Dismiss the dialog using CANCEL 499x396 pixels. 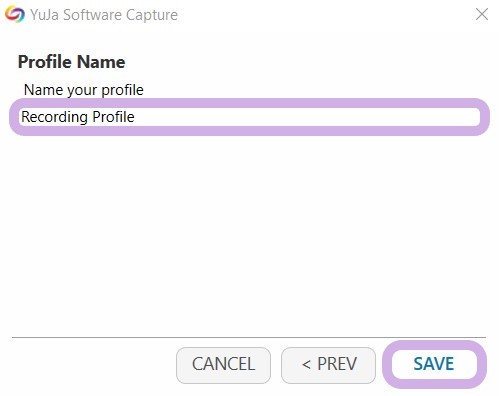coord(223,365)
